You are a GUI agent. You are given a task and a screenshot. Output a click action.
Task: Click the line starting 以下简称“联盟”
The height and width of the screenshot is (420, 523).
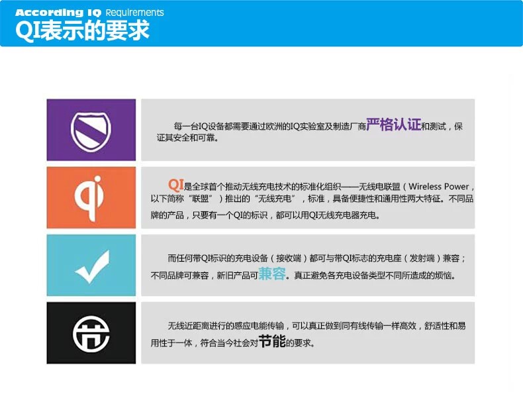[312, 199]
